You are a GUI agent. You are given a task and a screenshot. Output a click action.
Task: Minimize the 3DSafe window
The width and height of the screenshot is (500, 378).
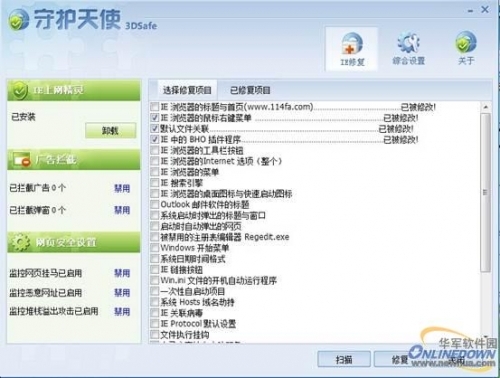coord(470,11)
